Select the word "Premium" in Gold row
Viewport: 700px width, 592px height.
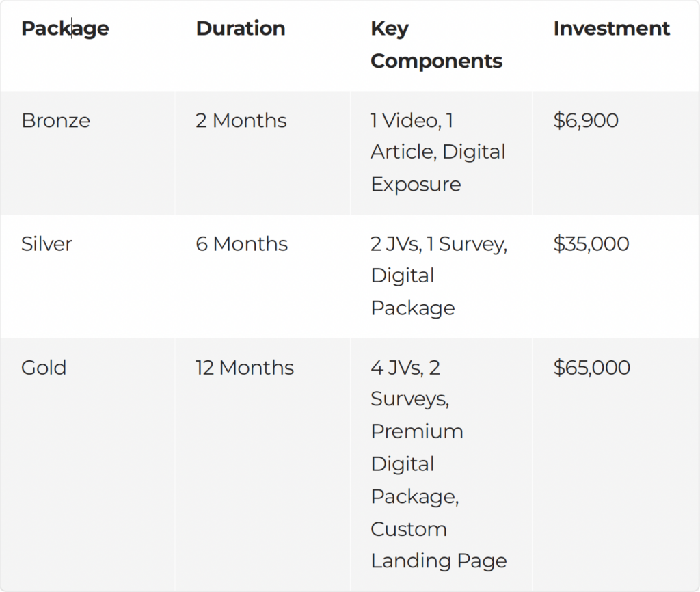[x=417, y=431]
